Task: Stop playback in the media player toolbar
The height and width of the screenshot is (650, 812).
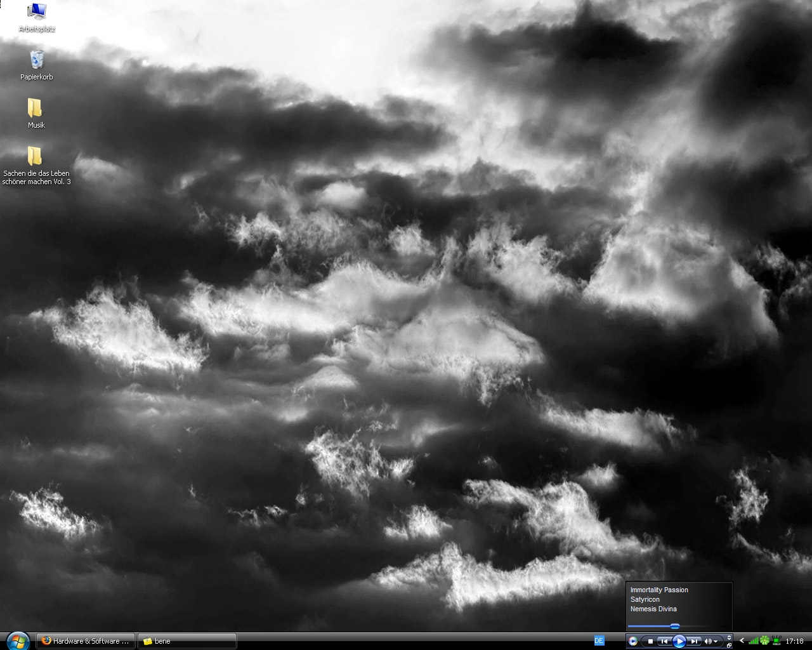Action: (x=650, y=641)
